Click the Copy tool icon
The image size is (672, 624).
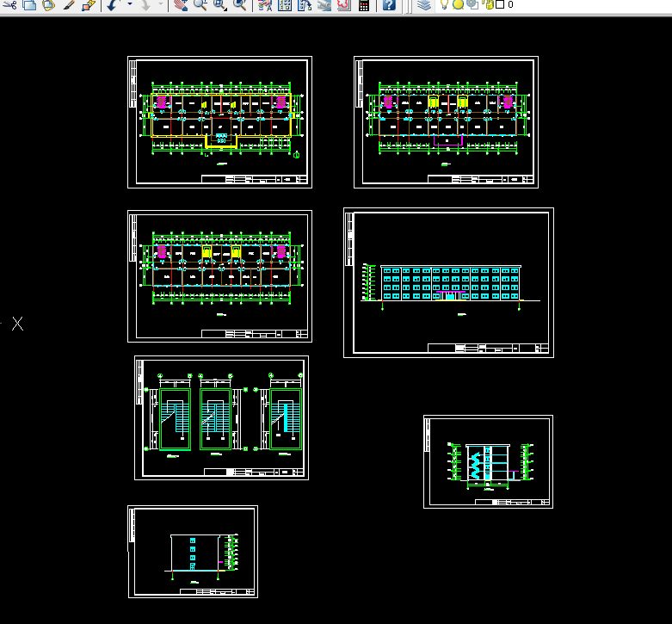coord(29,5)
